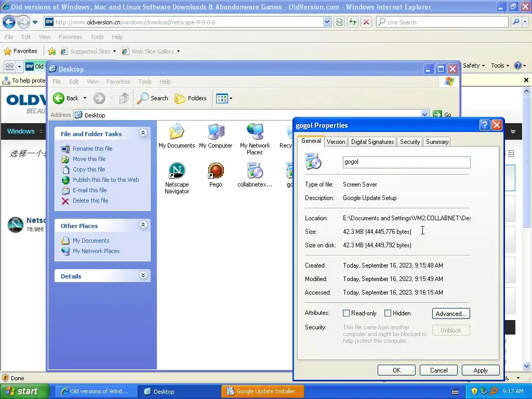Toggle the Read-only attribute checkbox
Screen dimensions: 532x399
346,313
